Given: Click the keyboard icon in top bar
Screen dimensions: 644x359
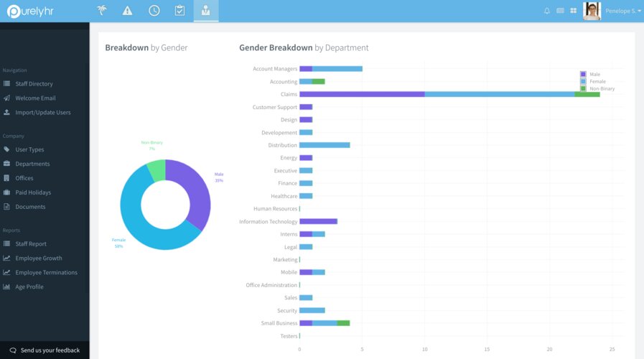Looking at the screenshot, I should (560, 11).
